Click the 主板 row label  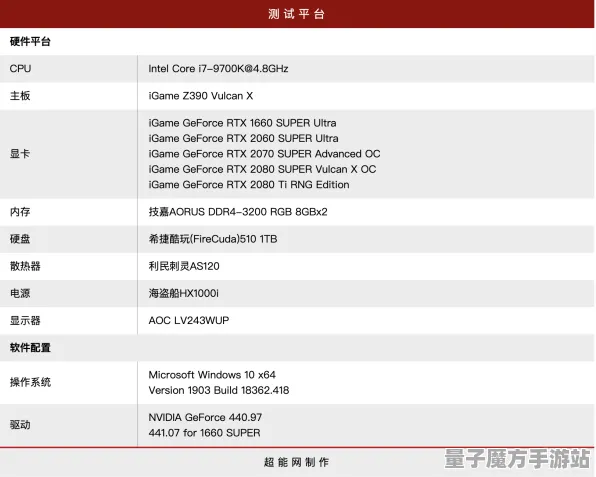point(20,96)
